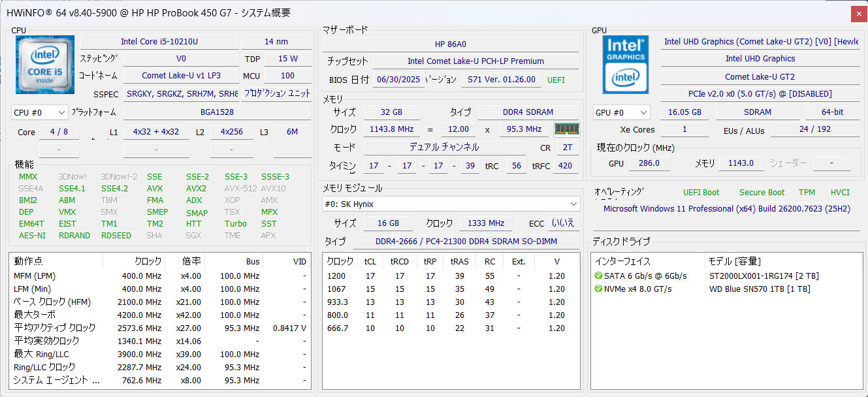The height and width of the screenshot is (397, 868).
Task: Click the UEFI Boot status label
Action: point(701,193)
